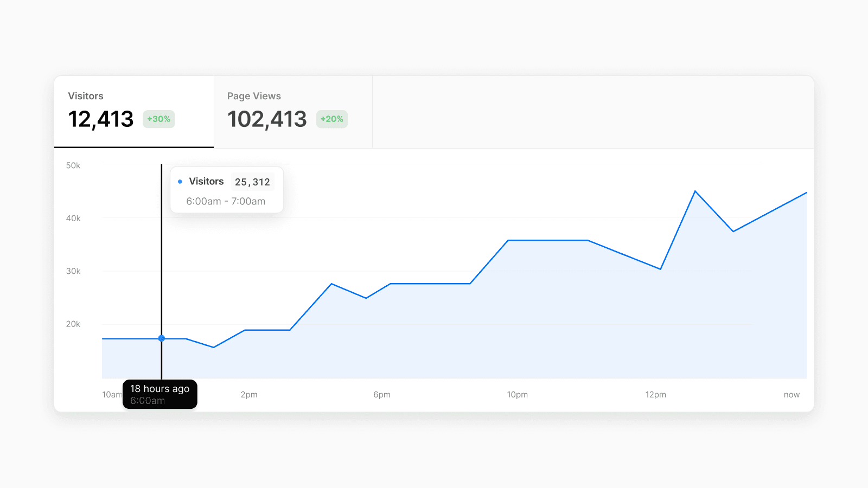This screenshot has height=488, width=868.
Task: Select the 25,312 value in the tooltip
Action: tap(252, 182)
